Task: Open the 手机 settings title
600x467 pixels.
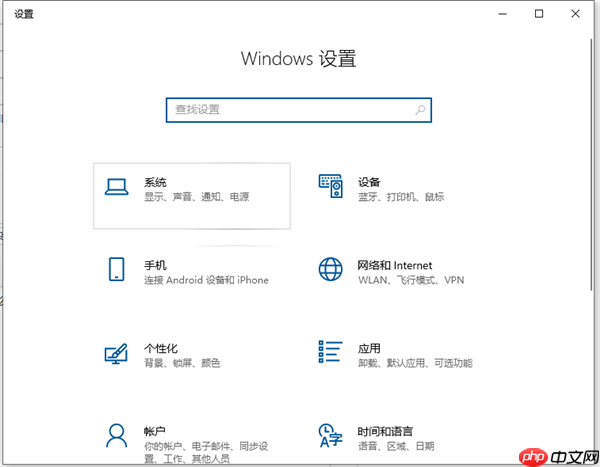Action: [x=155, y=265]
